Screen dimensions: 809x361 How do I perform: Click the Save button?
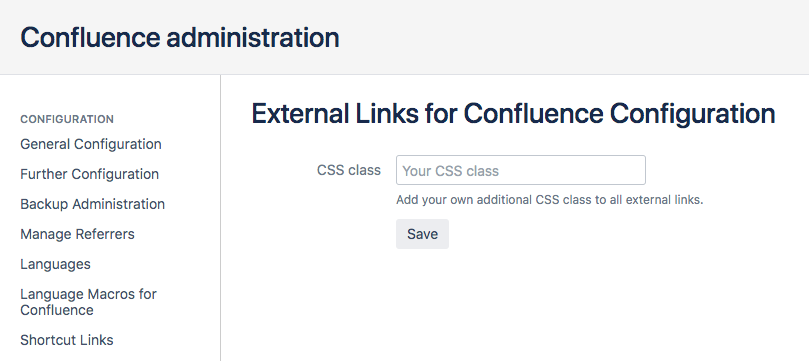[x=422, y=234]
